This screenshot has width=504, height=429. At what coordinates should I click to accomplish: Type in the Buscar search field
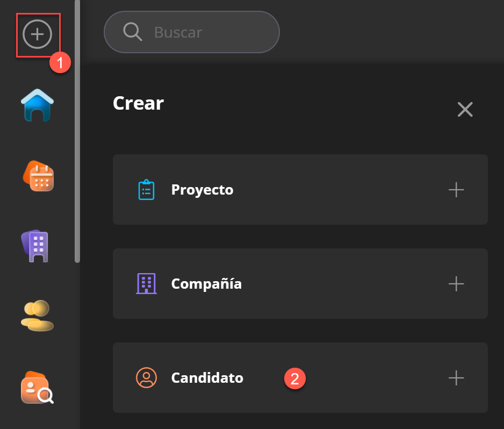(x=210, y=32)
